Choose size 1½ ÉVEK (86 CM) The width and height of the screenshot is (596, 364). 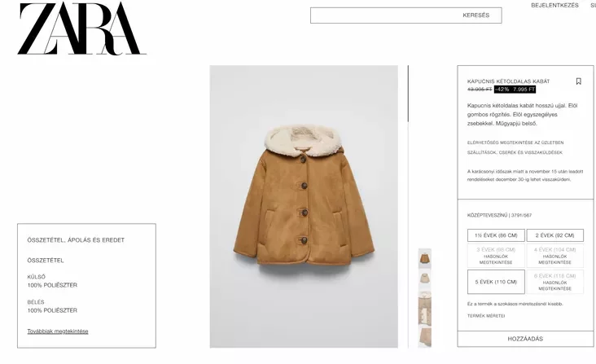tap(496, 235)
